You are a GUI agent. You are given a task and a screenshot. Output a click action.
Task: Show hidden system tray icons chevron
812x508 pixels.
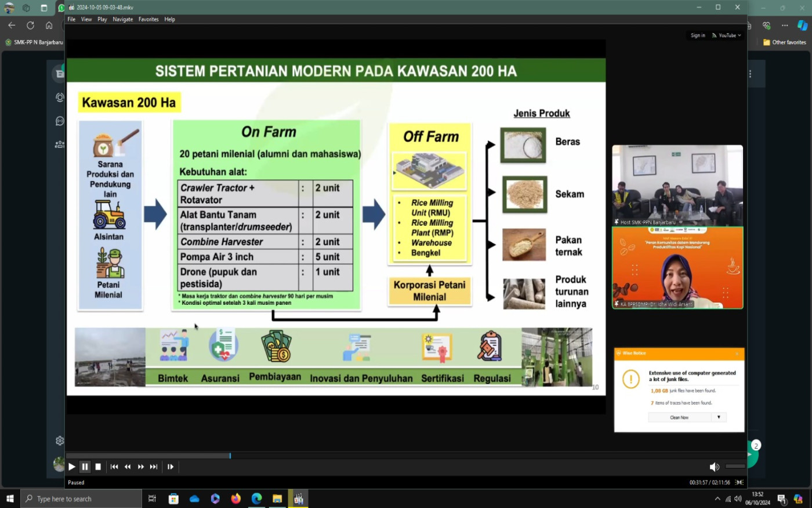717,499
